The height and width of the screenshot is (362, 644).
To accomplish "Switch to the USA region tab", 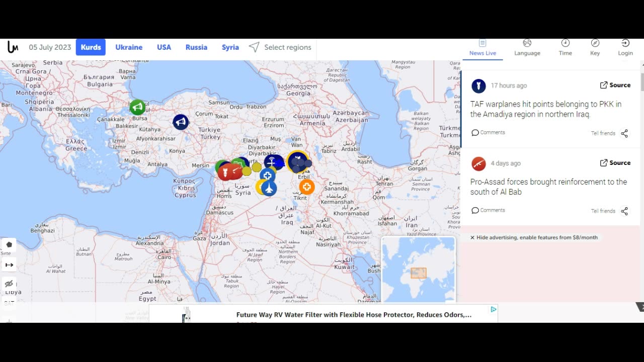I will (164, 47).
